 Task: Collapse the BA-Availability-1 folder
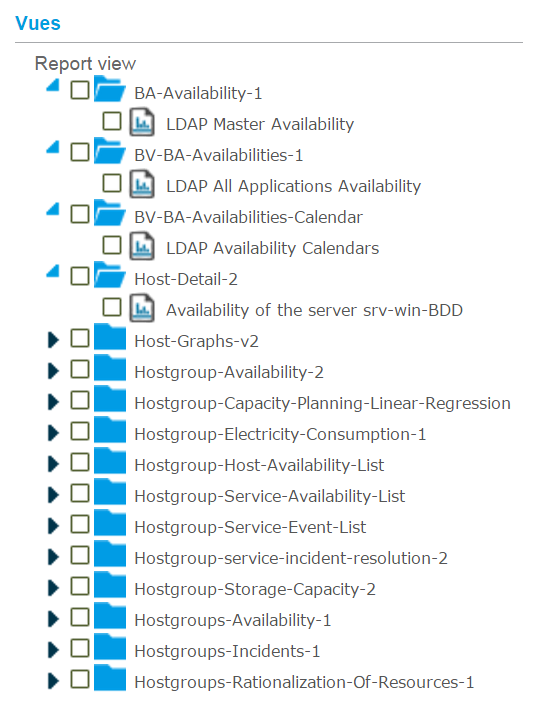pyautogui.click(x=53, y=85)
